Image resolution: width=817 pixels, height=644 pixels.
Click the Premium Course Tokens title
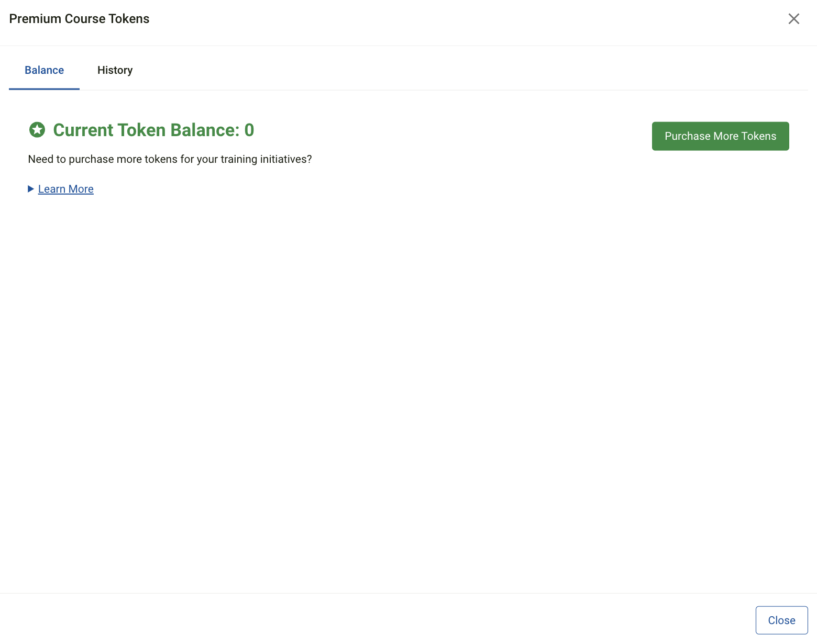tap(79, 19)
